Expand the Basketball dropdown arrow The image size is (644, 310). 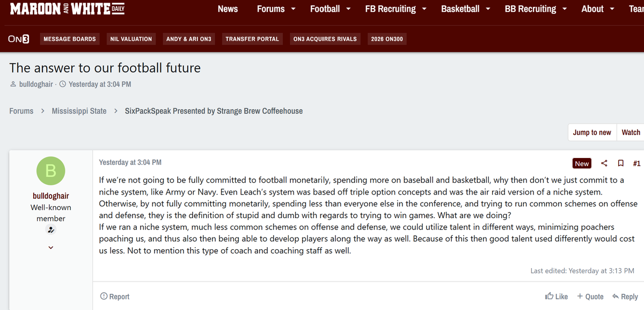488,9
